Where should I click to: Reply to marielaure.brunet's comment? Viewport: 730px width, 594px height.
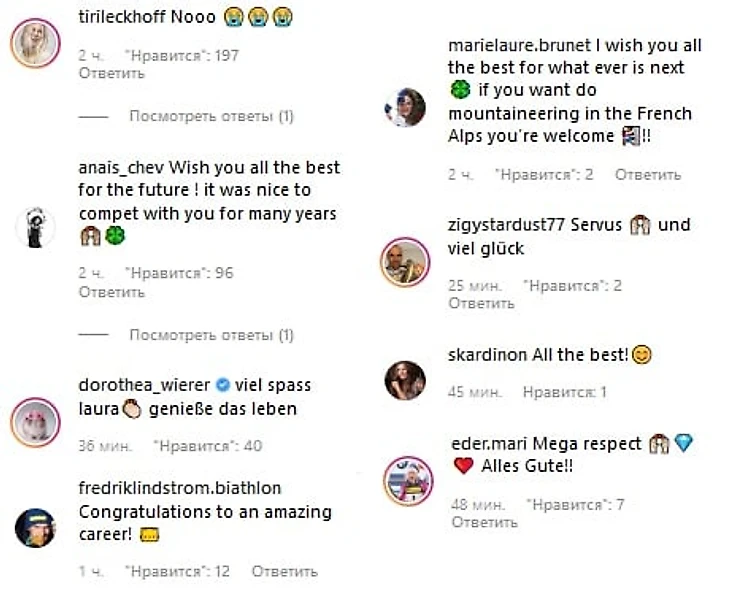pos(648,174)
